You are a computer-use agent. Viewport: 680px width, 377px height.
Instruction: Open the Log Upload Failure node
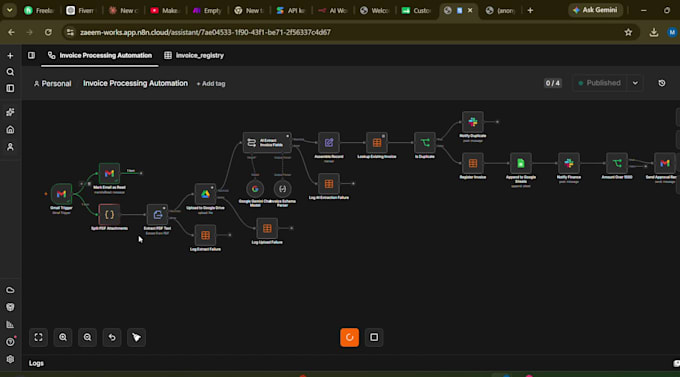(x=267, y=228)
